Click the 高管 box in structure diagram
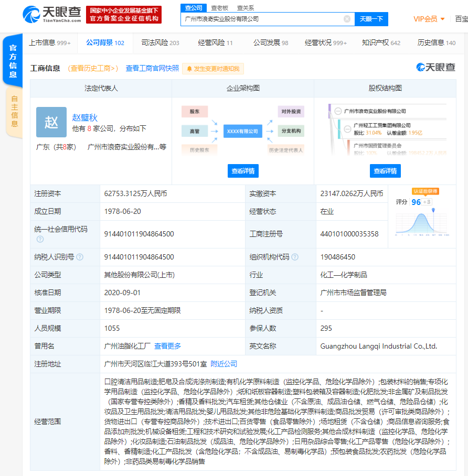This screenshot has height=476, width=468. [195, 131]
